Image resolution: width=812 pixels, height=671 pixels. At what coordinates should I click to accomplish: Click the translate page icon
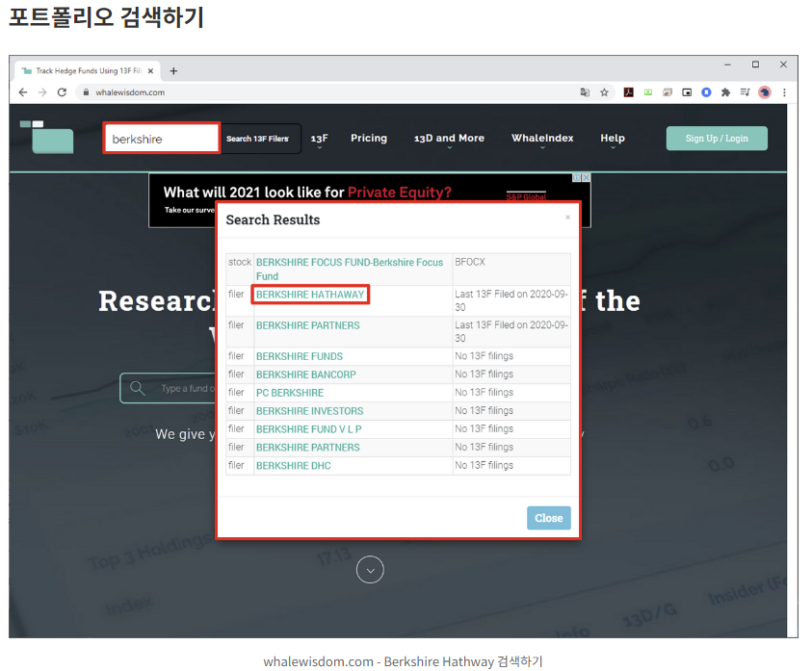point(585,92)
